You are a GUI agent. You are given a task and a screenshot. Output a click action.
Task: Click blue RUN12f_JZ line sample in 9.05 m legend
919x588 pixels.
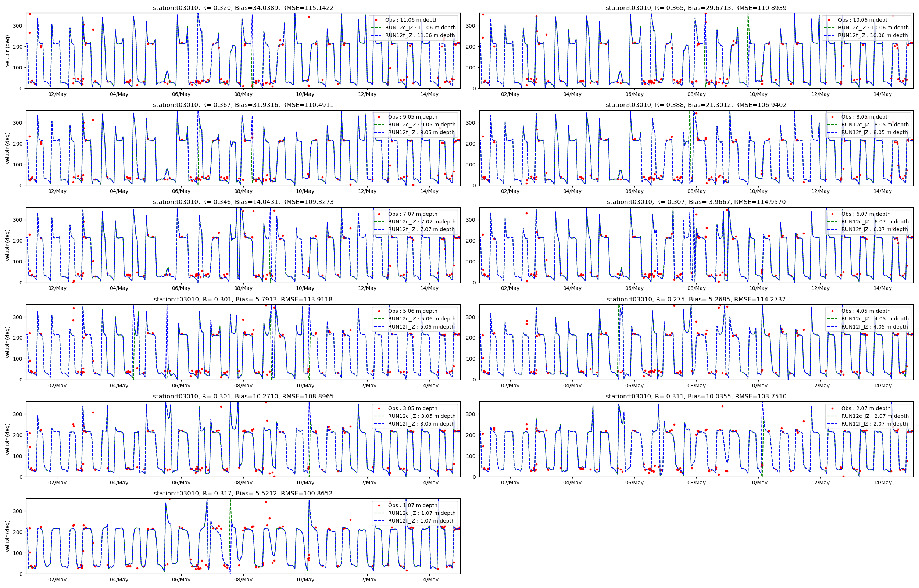pyautogui.click(x=379, y=133)
